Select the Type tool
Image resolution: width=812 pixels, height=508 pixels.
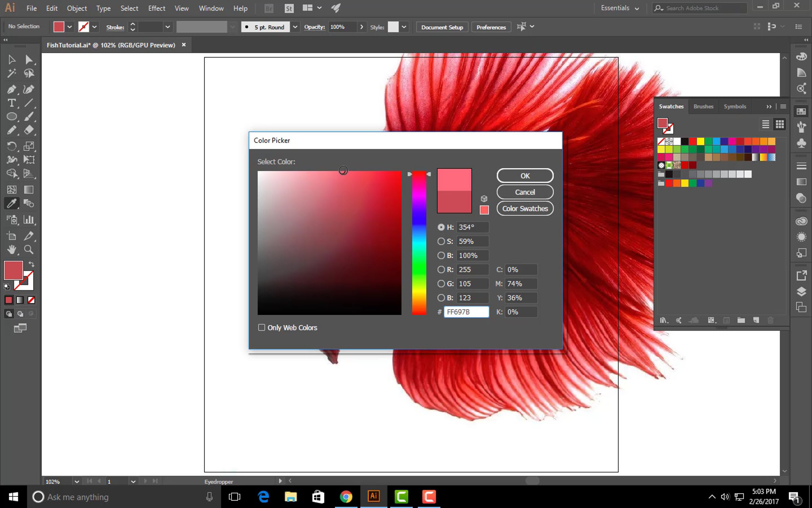tap(11, 103)
